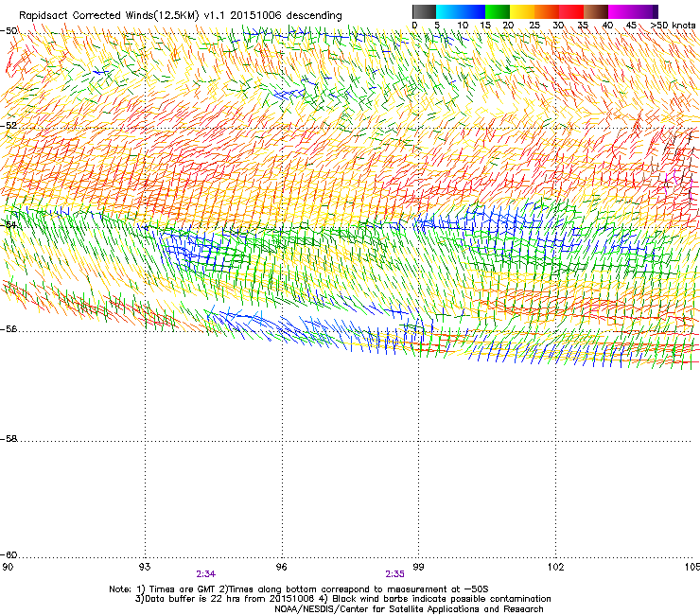Click the '>50 knots' legend label

pyautogui.click(x=673, y=26)
